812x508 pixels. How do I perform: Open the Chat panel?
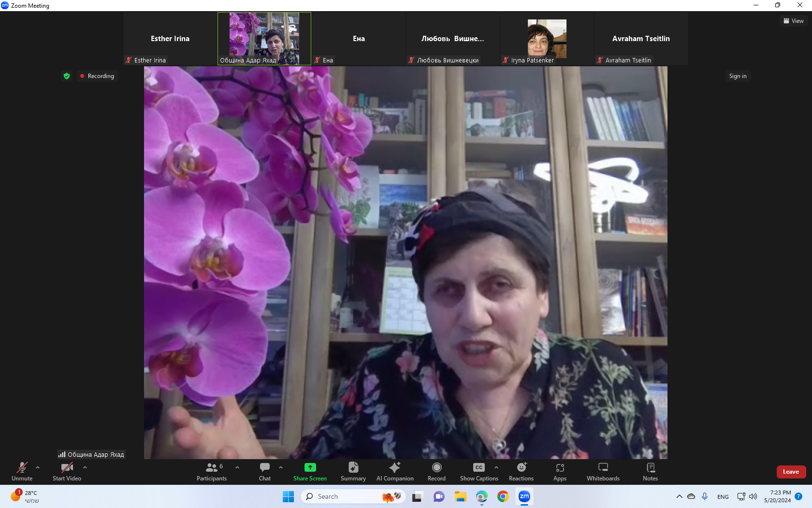click(x=264, y=471)
